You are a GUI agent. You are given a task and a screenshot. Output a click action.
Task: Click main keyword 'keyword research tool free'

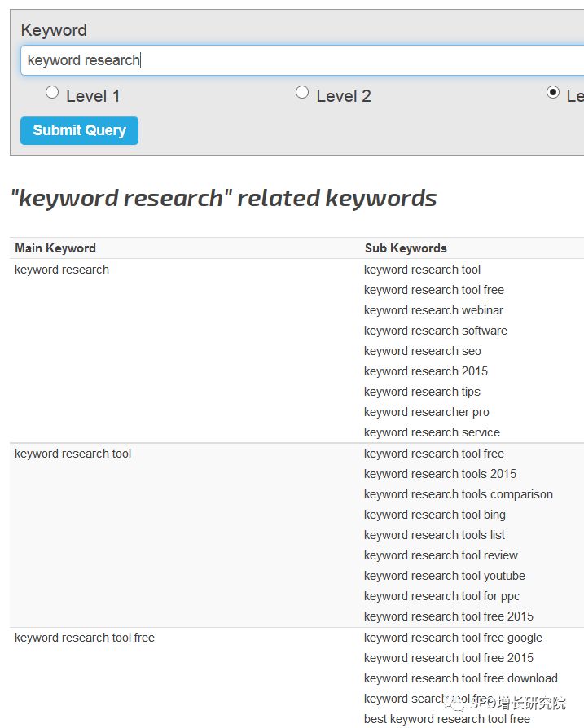click(85, 638)
